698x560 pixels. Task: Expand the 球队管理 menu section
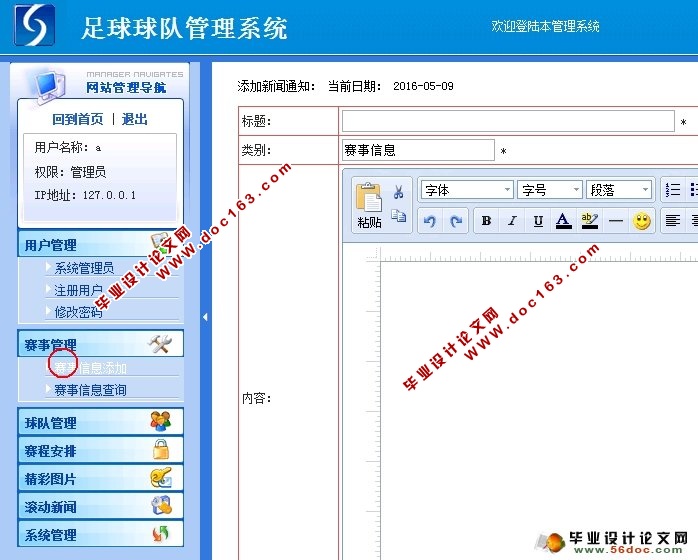[101, 422]
